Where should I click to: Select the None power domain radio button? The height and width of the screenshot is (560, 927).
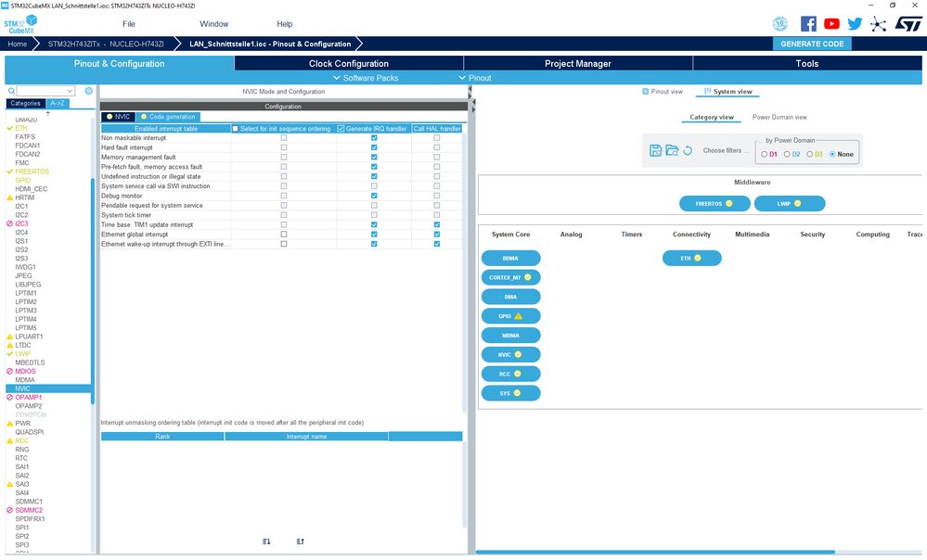(832, 154)
